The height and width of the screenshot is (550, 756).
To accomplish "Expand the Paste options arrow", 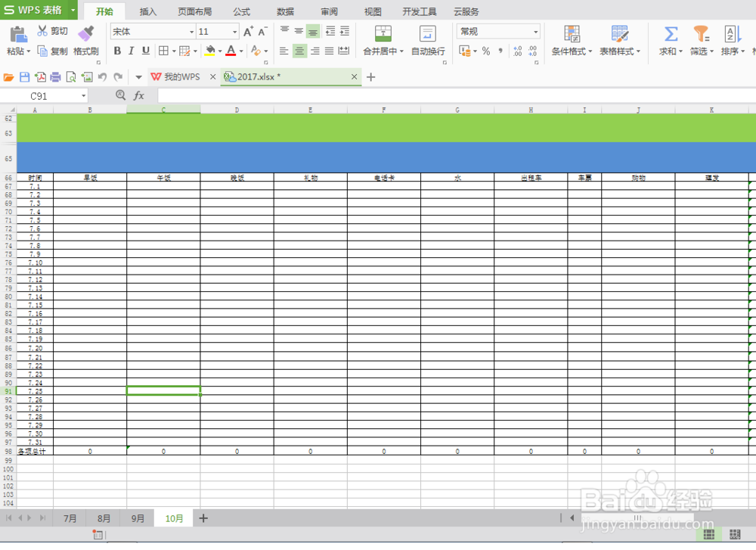I will click(x=29, y=51).
